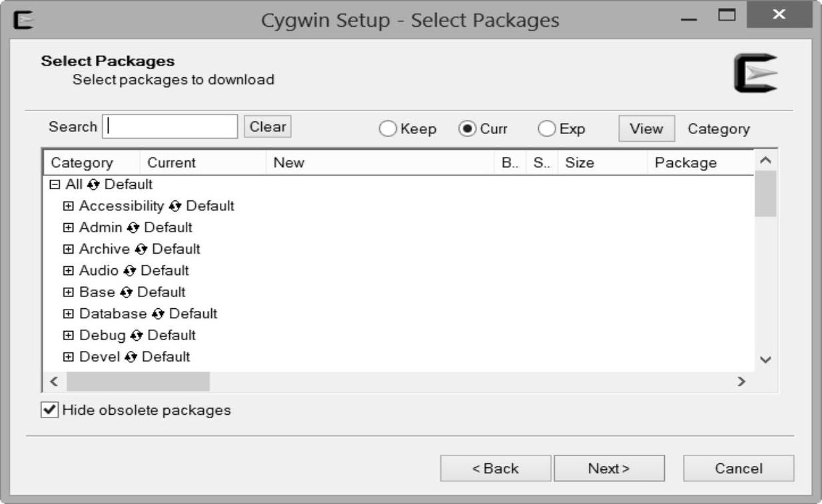Expand the Database category tree node
The image size is (822, 504).
tap(69, 314)
